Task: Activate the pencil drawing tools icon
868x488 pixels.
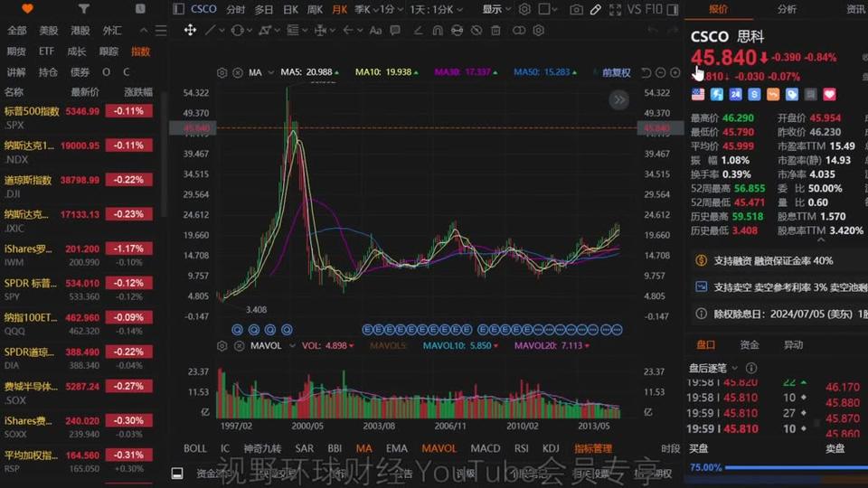Action: point(596,9)
